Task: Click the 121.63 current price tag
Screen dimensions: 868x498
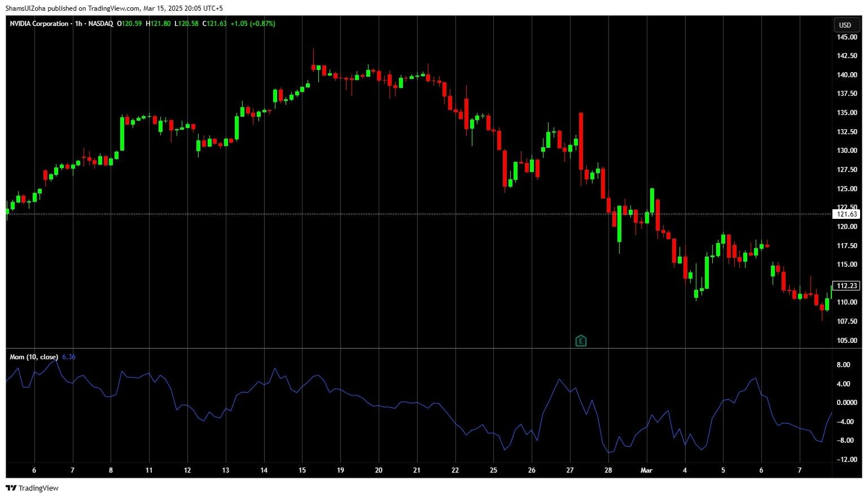Action: (x=847, y=214)
